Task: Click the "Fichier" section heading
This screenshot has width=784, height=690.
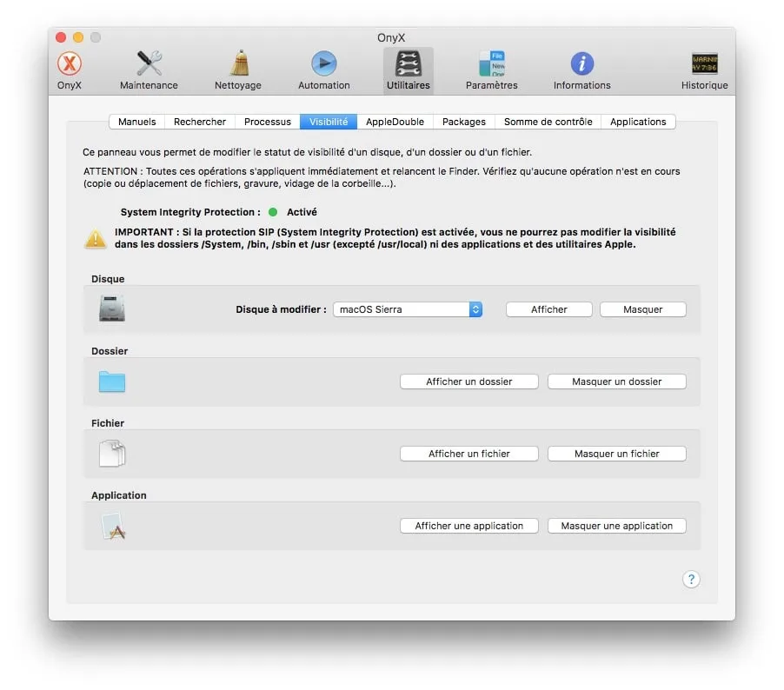Action: (x=108, y=423)
